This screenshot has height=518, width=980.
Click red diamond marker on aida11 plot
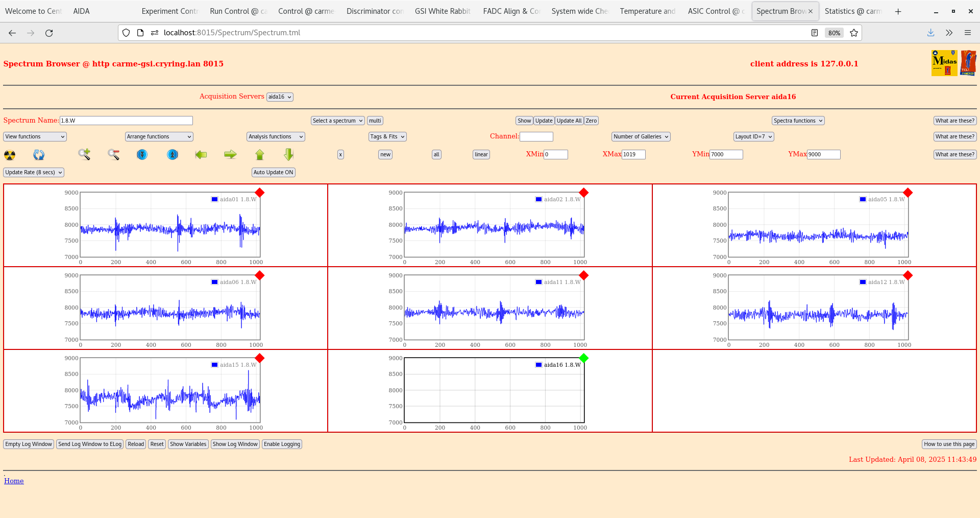coord(584,275)
